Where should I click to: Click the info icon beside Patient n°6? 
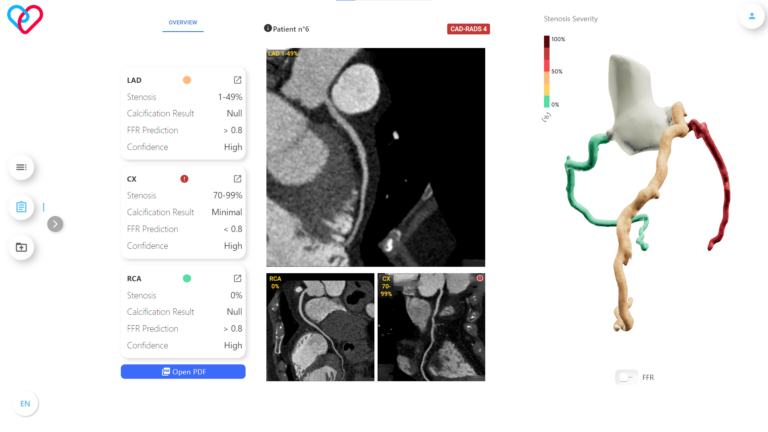click(x=267, y=28)
